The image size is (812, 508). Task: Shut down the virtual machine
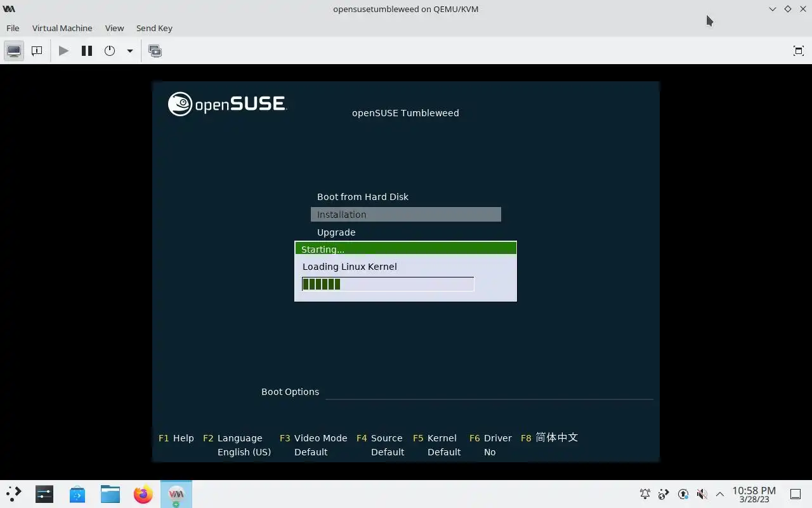click(110, 51)
